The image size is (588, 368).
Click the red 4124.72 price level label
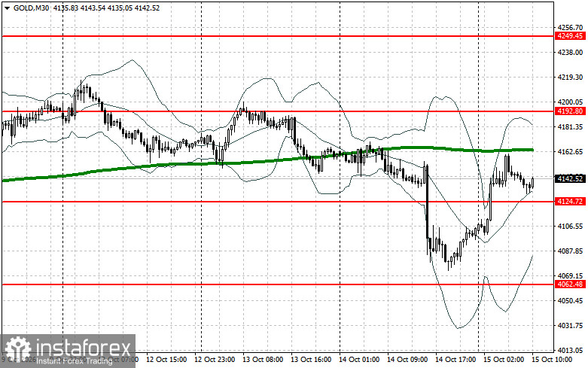click(570, 202)
